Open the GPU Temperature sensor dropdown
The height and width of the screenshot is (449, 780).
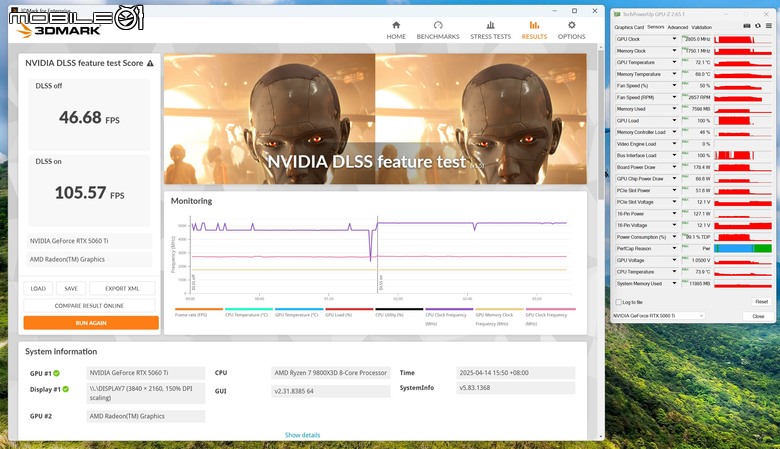coord(674,62)
